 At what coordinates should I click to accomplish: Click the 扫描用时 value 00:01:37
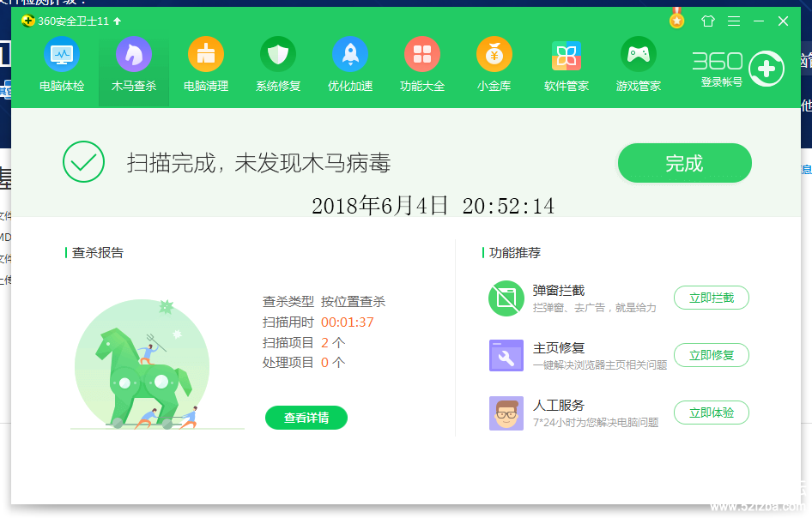[348, 322]
